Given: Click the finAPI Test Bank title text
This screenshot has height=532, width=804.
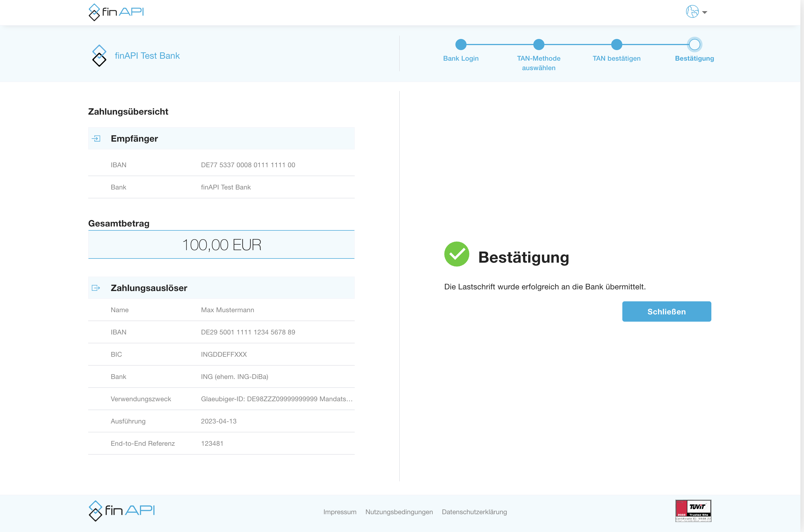Looking at the screenshot, I should (147, 56).
